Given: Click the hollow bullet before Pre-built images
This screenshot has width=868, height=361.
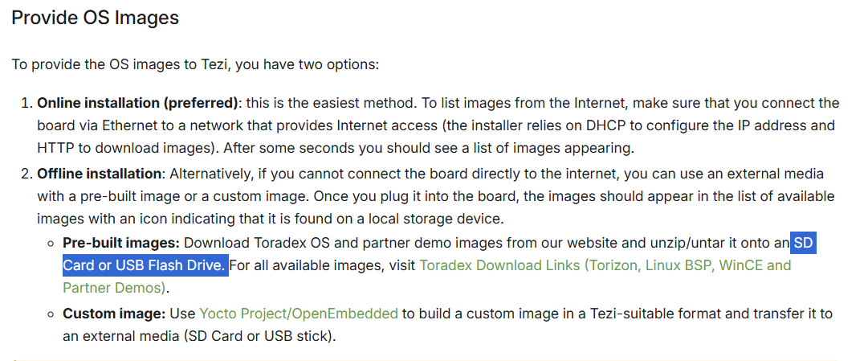Looking at the screenshot, I should pos(51,244).
